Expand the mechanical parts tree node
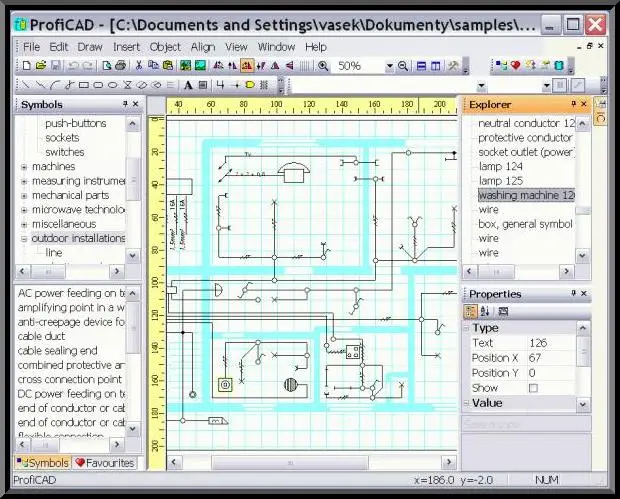Viewport: 620px width, 499px height. (24, 196)
